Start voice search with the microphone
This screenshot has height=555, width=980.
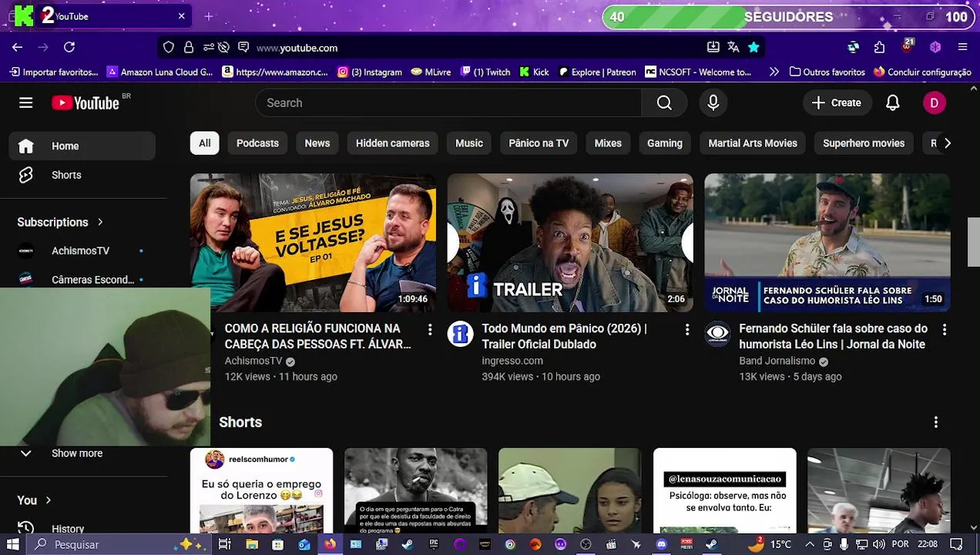point(713,103)
